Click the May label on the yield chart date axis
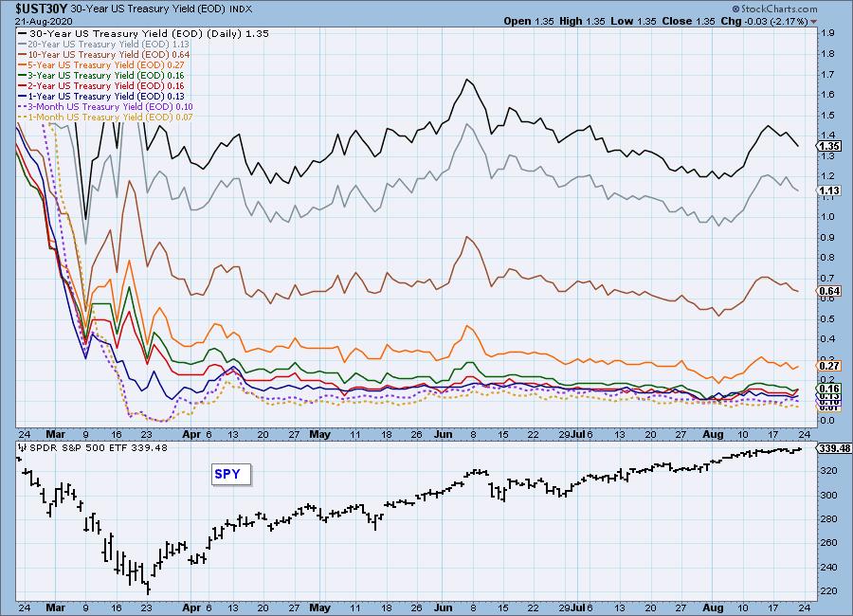The width and height of the screenshot is (853, 616). click(x=319, y=434)
